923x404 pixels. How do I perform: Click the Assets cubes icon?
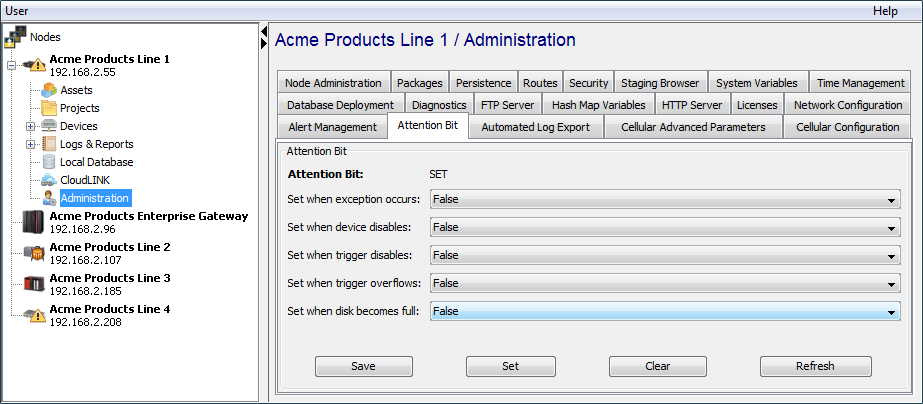coord(49,90)
